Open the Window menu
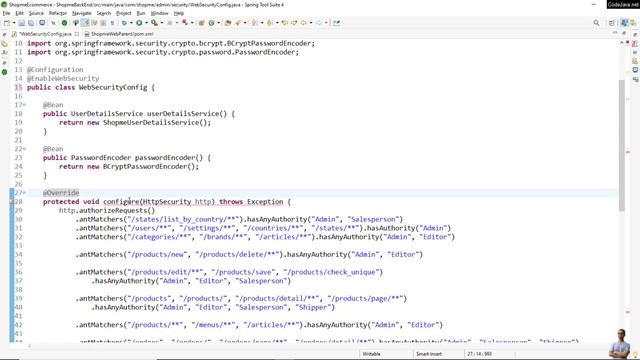This screenshot has height=360, width=640. 159,13
